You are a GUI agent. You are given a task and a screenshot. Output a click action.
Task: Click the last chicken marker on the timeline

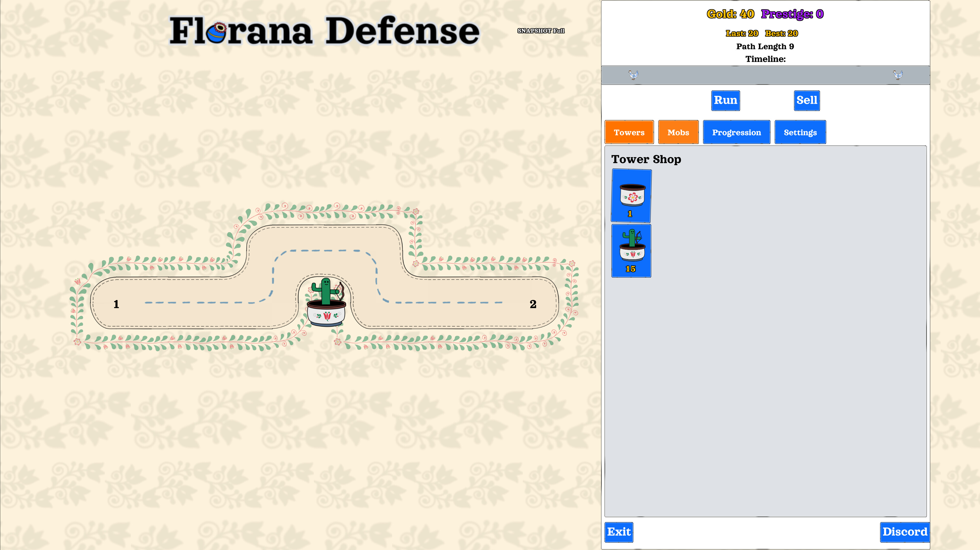[898, 75]
